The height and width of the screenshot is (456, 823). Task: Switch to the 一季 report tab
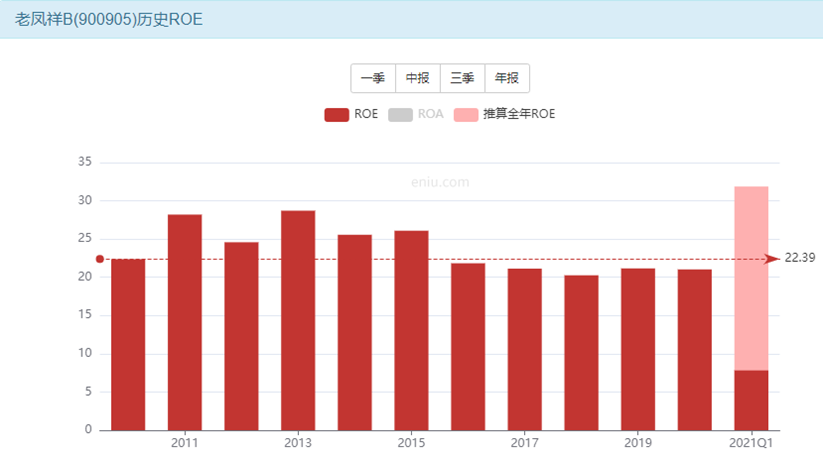pos(372,78)
